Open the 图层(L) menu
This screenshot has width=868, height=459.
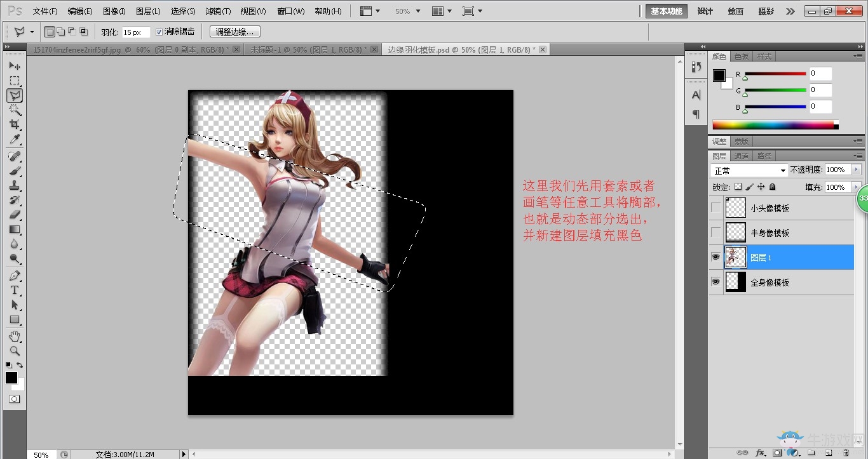point(148,11)
